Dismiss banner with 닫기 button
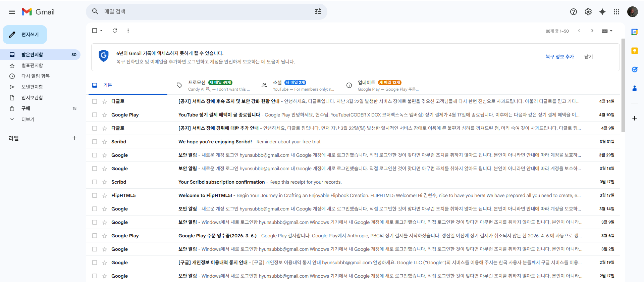 [x=589, y=57]
